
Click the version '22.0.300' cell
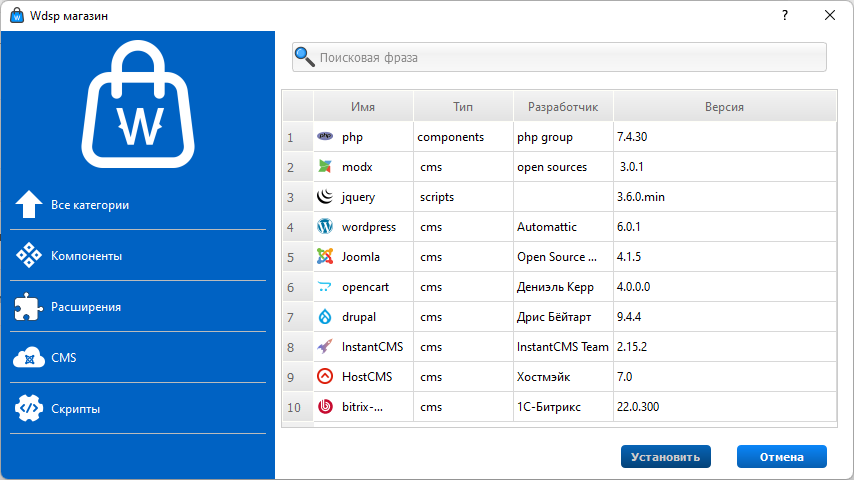pyautogui.click(x=725, y=406)
